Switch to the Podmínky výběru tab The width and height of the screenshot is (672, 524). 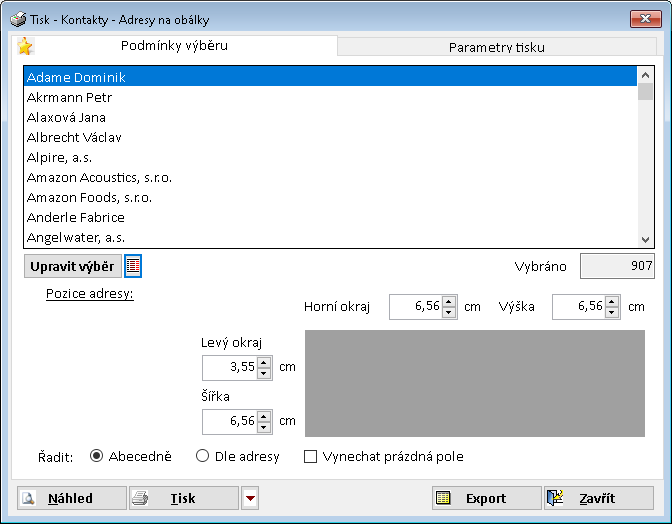coord(174,45)
